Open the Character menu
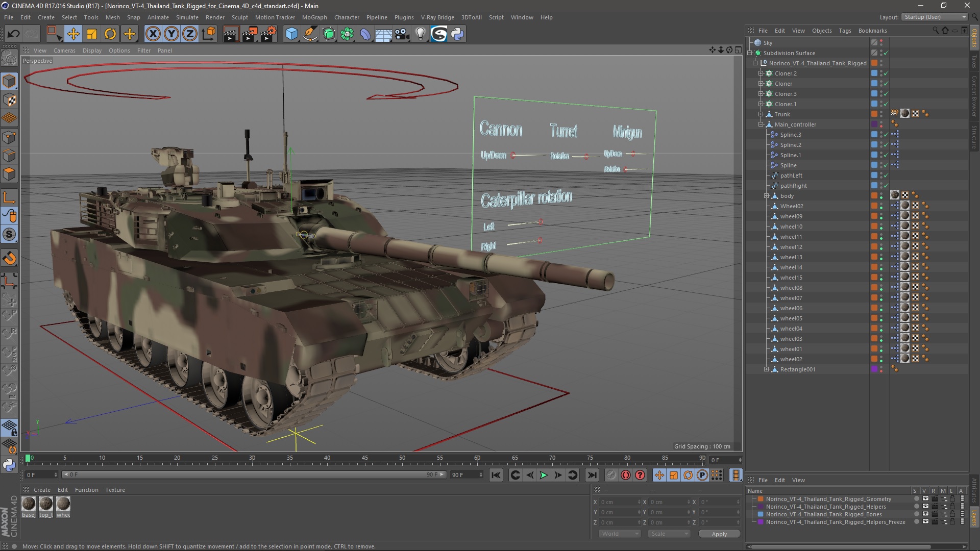Viewport: 980px width, 551px height. coord(347,17)
